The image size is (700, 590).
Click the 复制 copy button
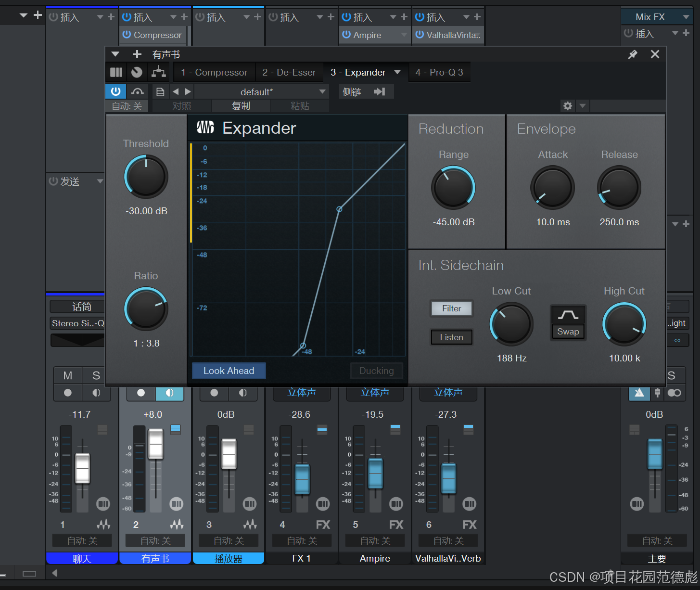click(241, 106)
